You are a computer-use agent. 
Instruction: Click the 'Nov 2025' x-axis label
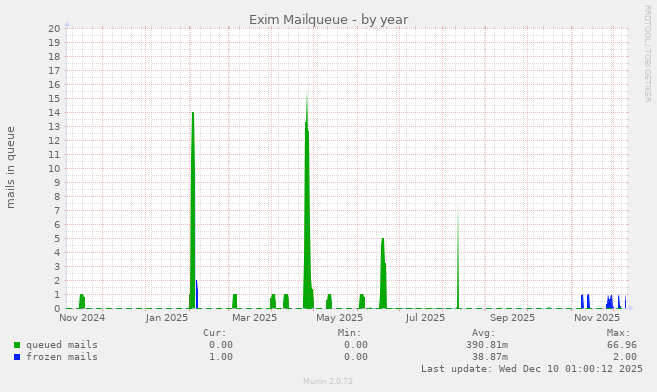(597, 318)
